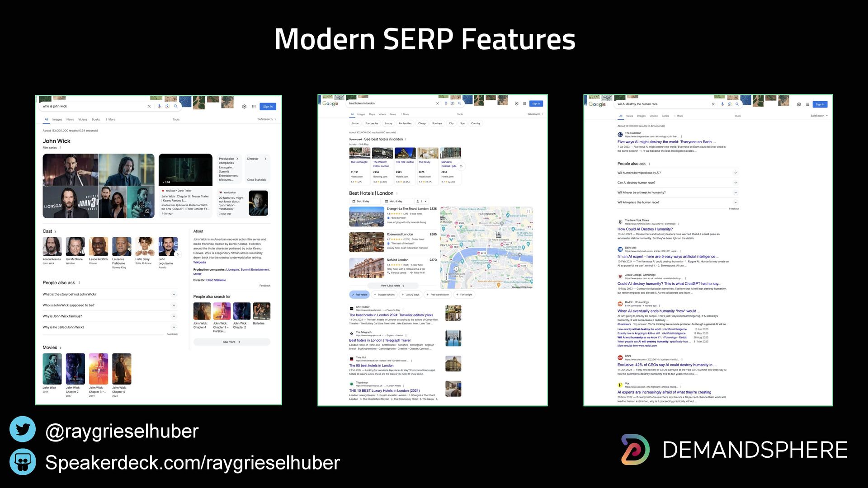Open SafeSearch dropdown on John Wick page
868x488 pixels.
267,119
